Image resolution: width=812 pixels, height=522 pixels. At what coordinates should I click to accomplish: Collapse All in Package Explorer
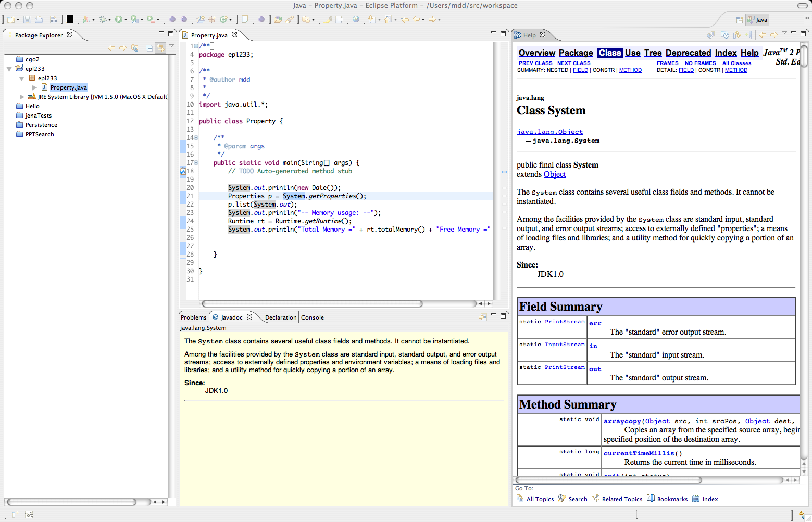[149, 48]
